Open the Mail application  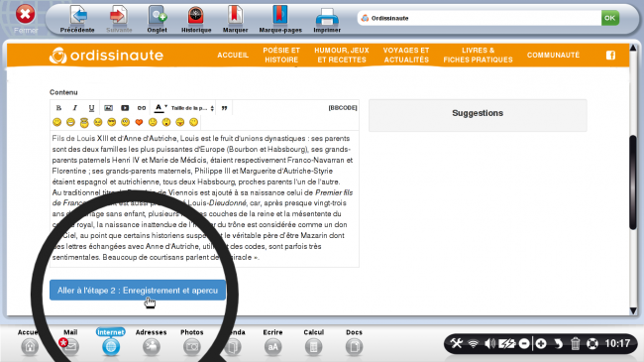(x=69, y=343)
